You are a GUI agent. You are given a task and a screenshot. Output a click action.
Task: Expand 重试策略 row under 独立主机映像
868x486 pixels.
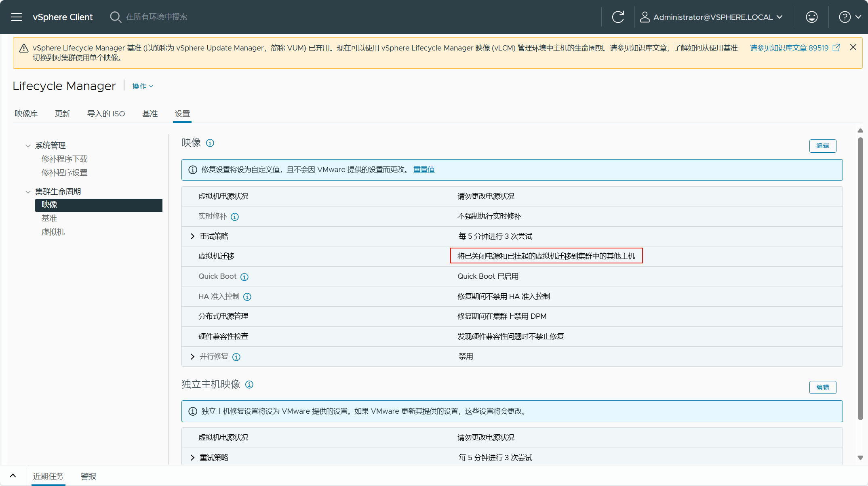tap(192, 457)
